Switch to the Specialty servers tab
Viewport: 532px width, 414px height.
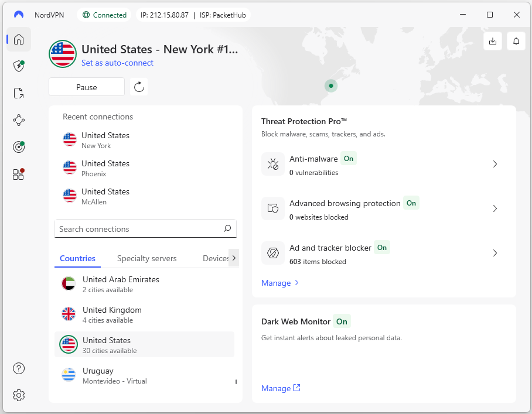point(147,258)
